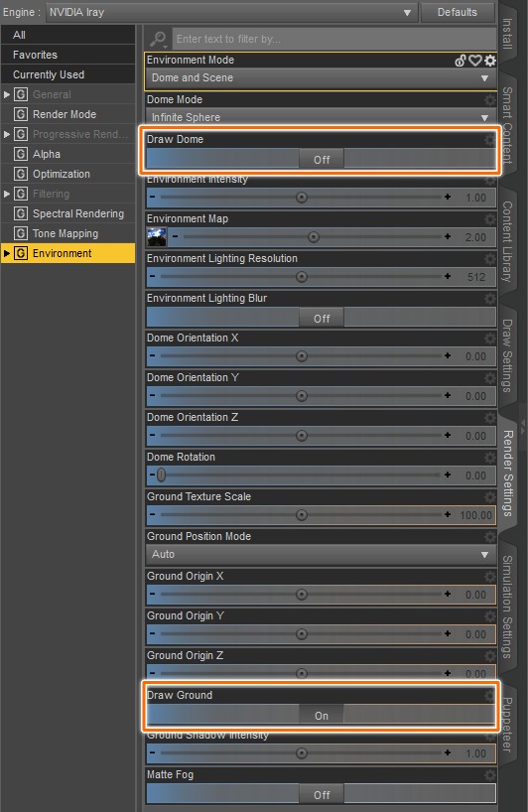Open gear icon for Dome Orientation X
This screenshot has height=812, width=528.
[489, 338]
